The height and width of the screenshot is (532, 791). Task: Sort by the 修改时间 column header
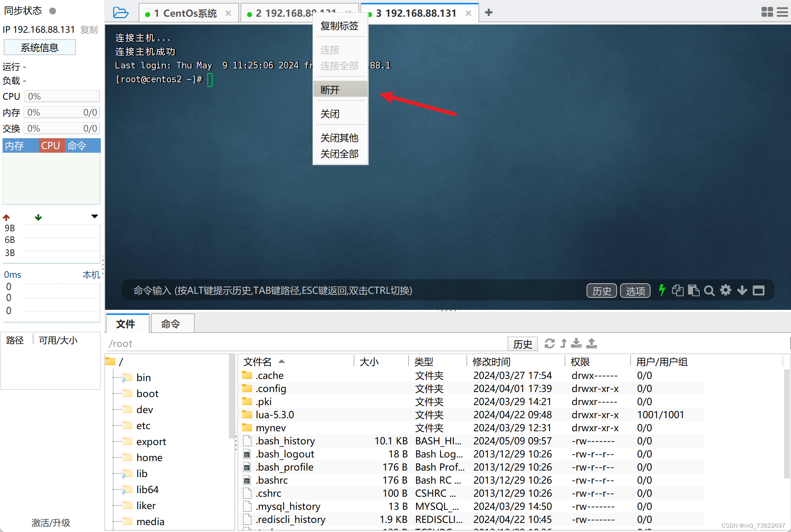[x=515, y=361]
